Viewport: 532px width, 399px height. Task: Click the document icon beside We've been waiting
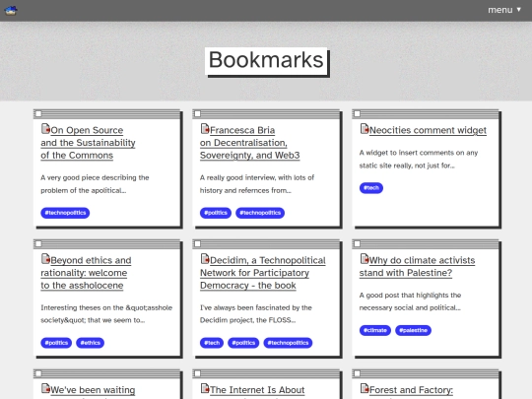tap(45, 388)
